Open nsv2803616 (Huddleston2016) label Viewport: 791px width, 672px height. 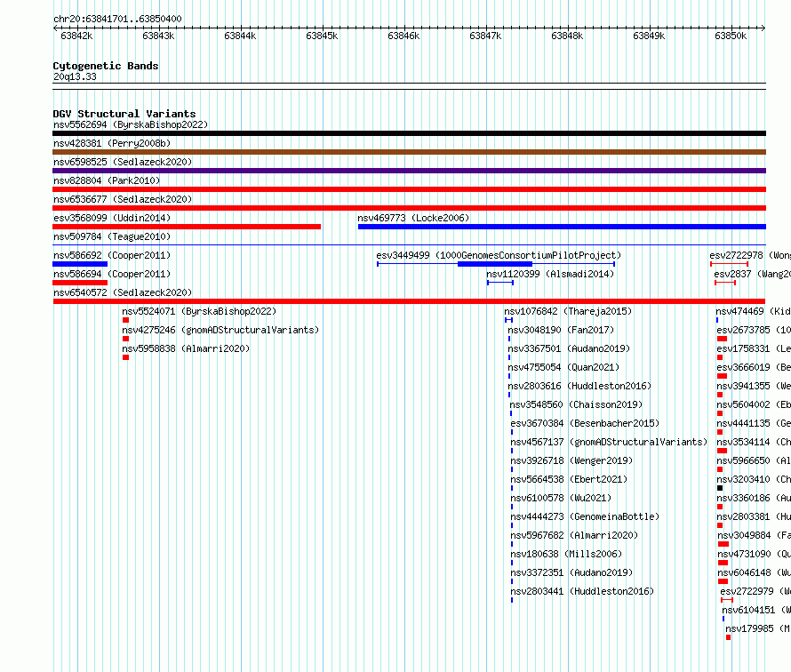[x=579, y=386]
